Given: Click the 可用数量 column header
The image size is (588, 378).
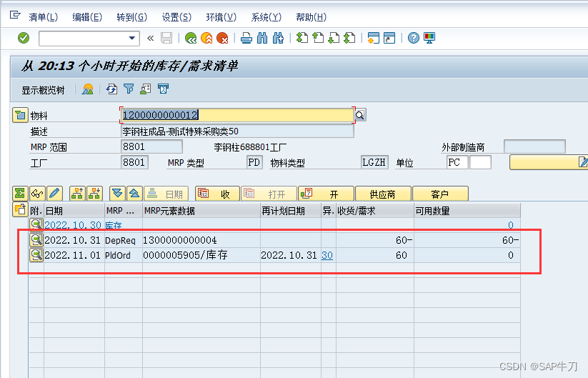Looking at the screenshot, I should tap(467, 211).
